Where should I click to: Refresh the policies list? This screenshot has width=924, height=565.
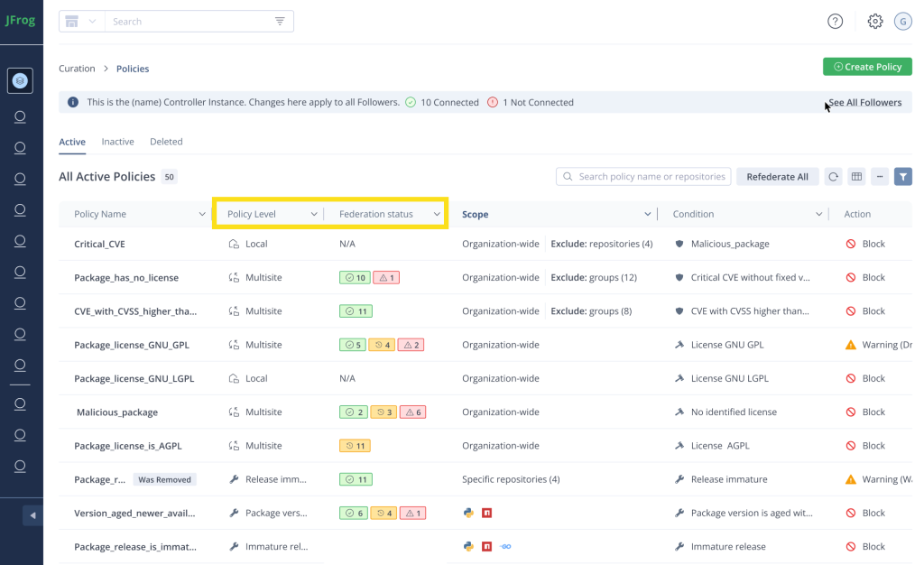(833, 177)
